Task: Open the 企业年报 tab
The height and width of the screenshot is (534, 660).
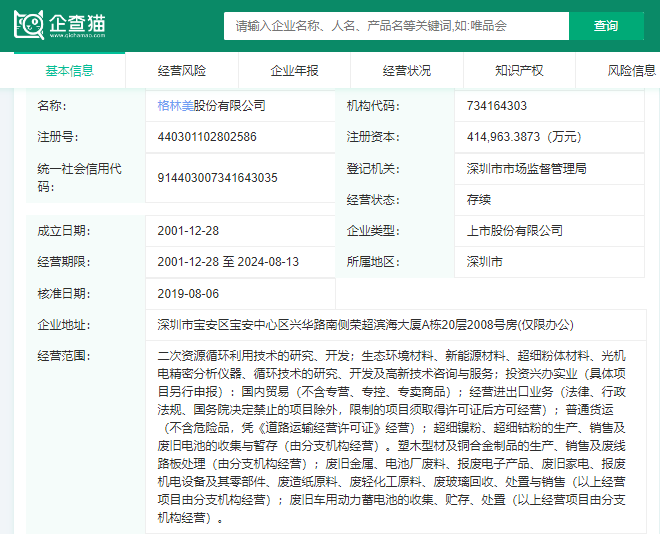Action: pyautogui.click(x=294, y=71)
